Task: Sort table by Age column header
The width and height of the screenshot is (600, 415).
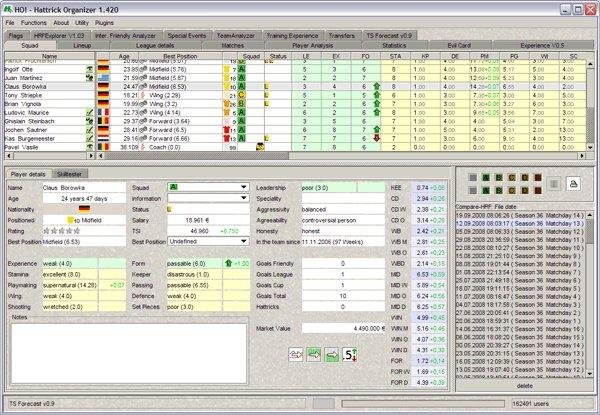Action: pos(124,56)
